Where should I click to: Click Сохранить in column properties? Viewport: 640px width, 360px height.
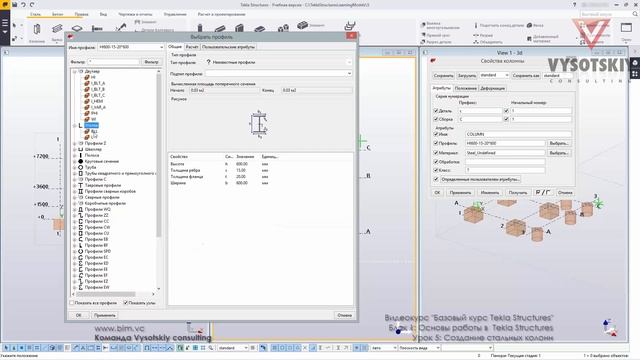pos(443,76)
